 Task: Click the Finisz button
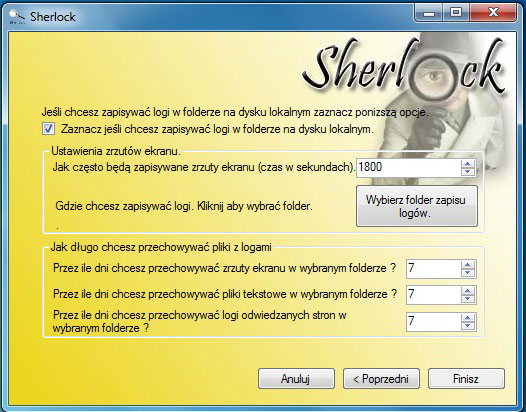pyautogui.click(x=466, y=379)
